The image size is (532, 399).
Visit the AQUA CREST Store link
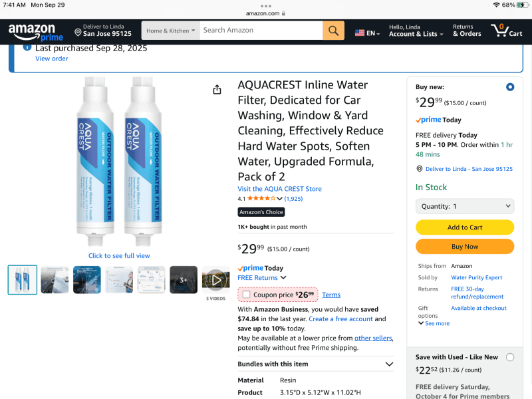pyautogui.click(x=279, y=189)
